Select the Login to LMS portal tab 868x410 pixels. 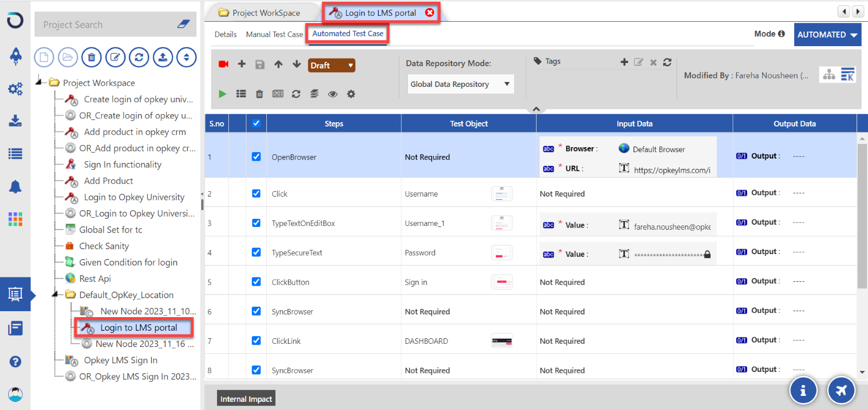click(x=380, y=12)
